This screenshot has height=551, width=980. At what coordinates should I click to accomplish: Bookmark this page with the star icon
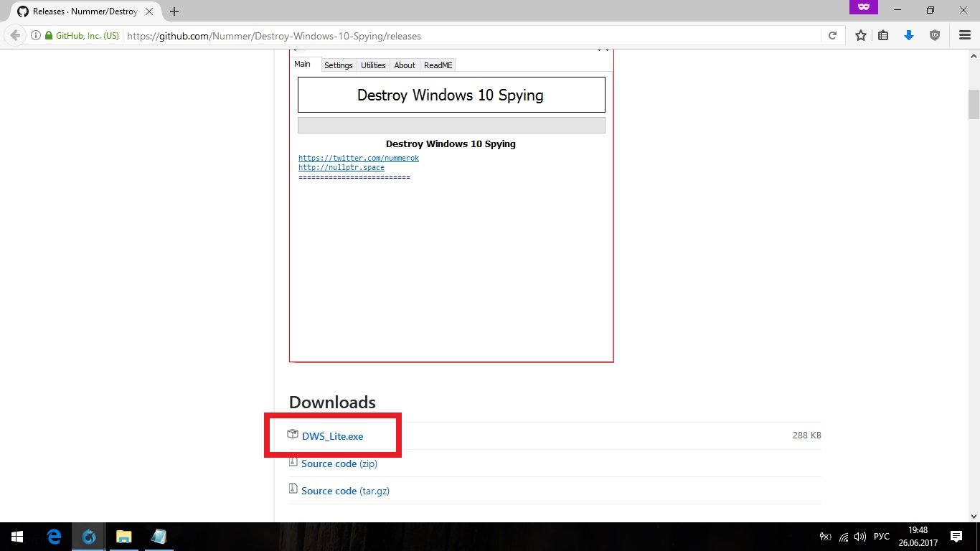coord(860,35)
